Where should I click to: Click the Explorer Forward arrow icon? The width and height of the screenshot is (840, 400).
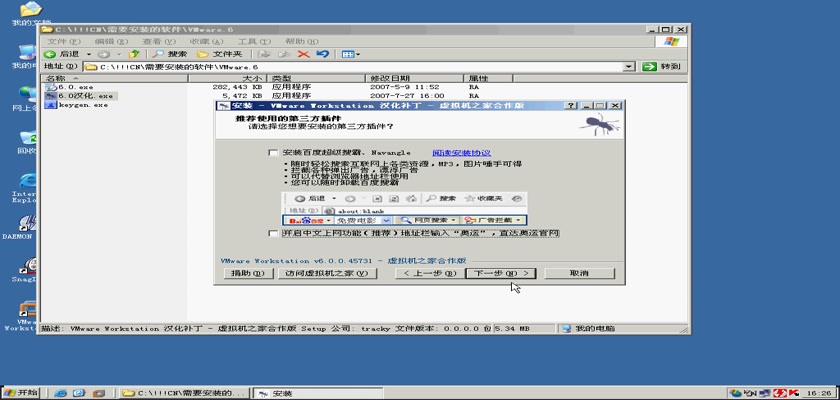coord(104,54)
